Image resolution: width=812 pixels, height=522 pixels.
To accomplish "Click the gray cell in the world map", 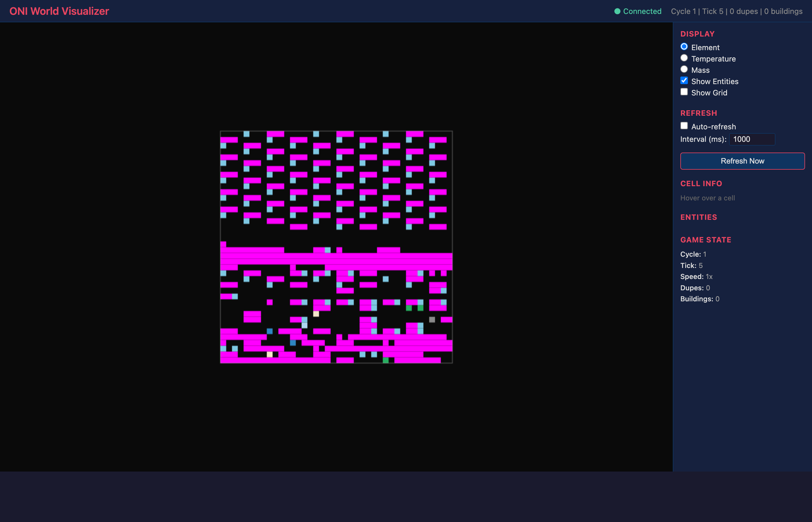I will coord(432,320).
